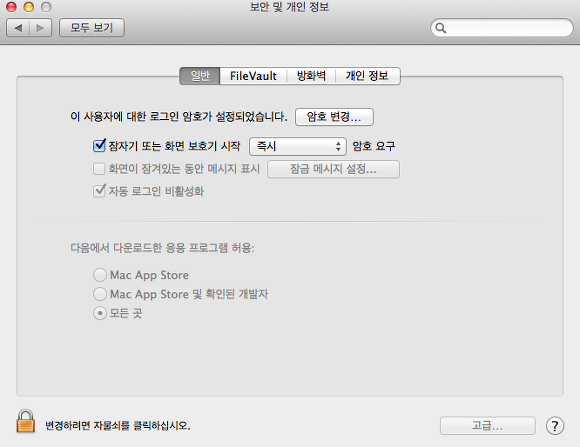The image size is (580, 447).
Task: Toggle 자동 로그인 비활성화 checkbox
Action: (x=99, y=191)
